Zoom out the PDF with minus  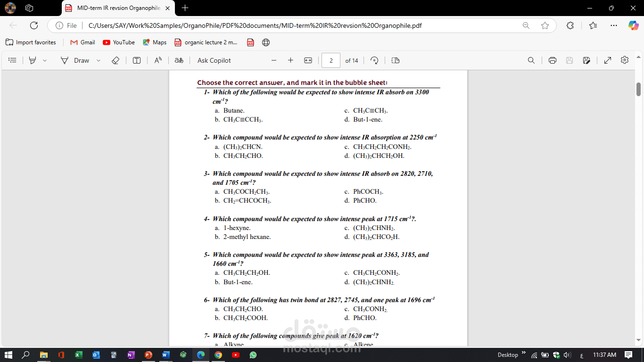(274, 60)
